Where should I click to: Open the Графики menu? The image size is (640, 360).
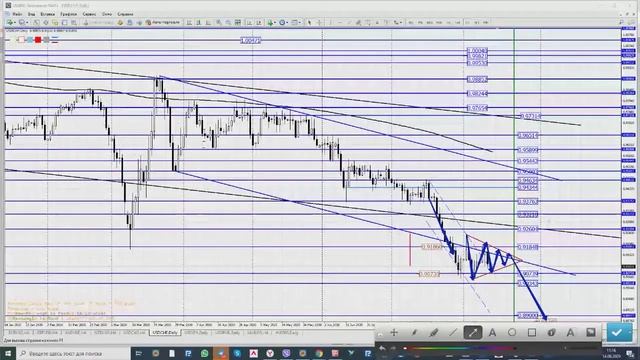pos(69,14)
